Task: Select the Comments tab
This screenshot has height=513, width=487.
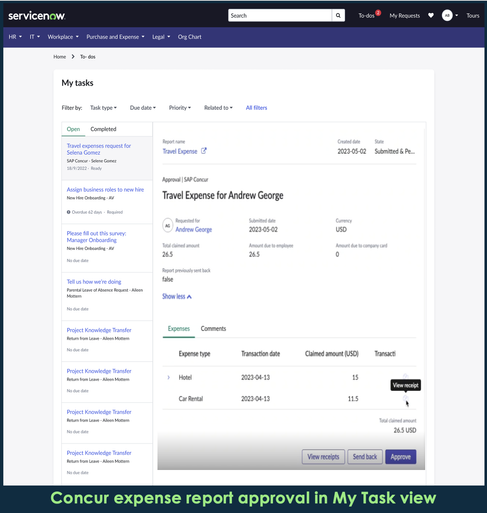Action: coord(213,329)
